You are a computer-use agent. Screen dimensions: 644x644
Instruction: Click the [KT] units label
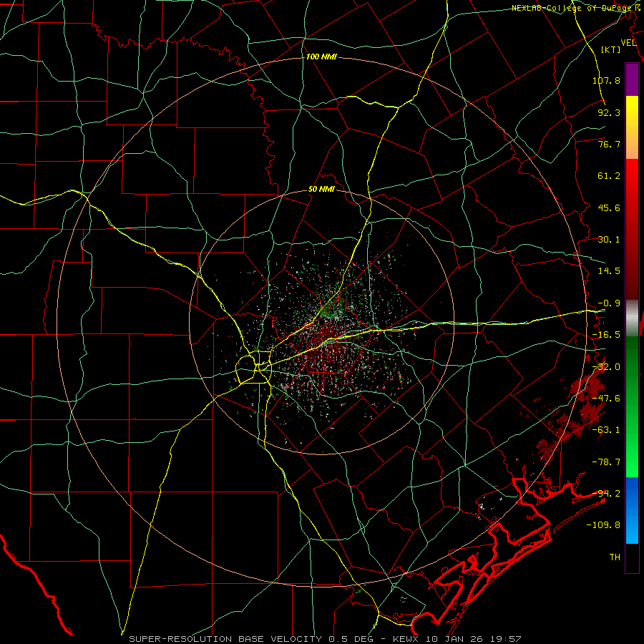point(611,49)
